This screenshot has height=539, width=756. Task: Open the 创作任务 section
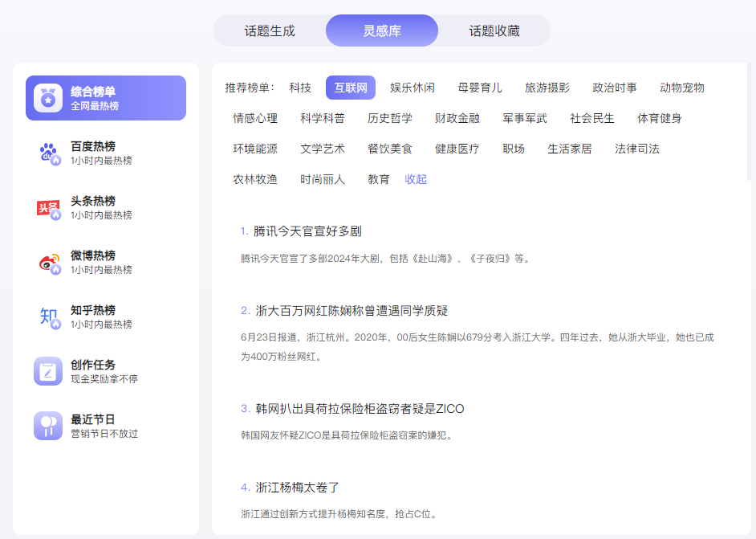(x=106, y=372)
